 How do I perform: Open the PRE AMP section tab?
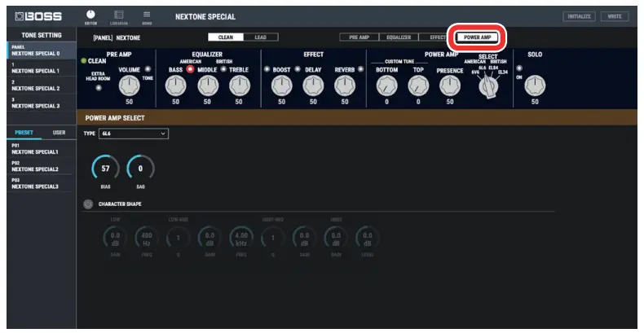[359, 37]
